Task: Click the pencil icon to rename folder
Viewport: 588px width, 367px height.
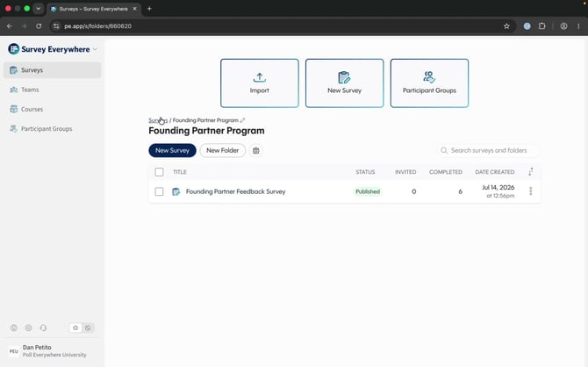Action: click(x=242, y=120)
